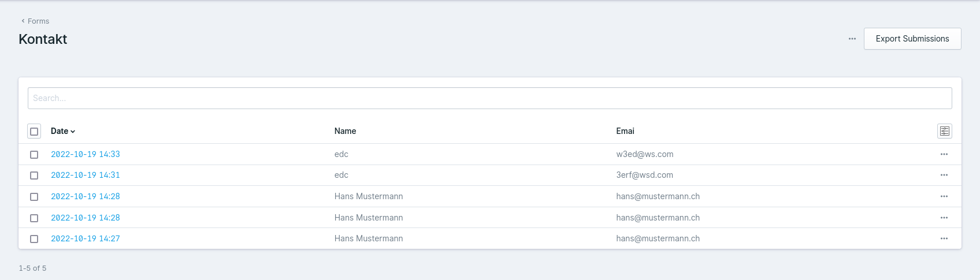
Task: Click the 1-5 of 5 pagination text
Action: [32, 268]
